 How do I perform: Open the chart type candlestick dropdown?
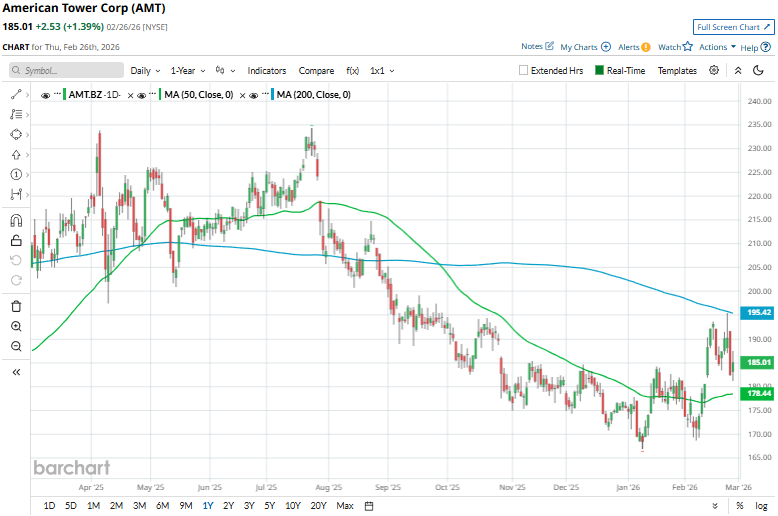tap(225, 70)
